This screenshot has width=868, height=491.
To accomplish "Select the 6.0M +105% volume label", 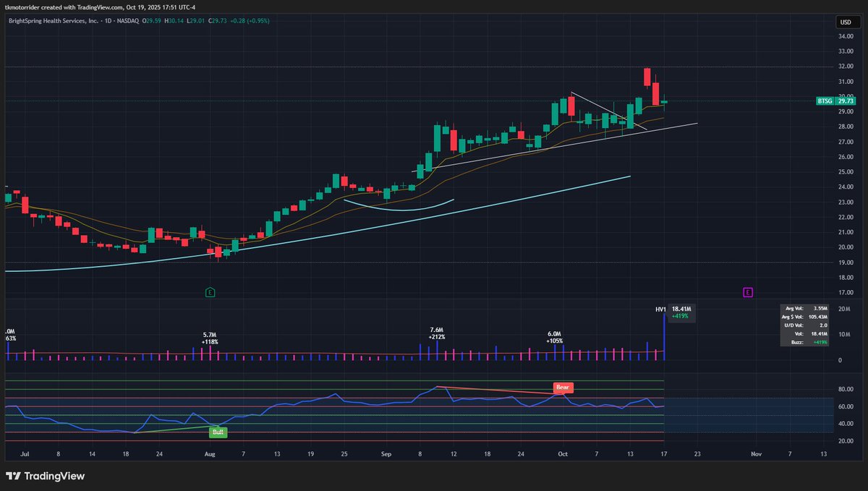I will [x=555, y=338].
